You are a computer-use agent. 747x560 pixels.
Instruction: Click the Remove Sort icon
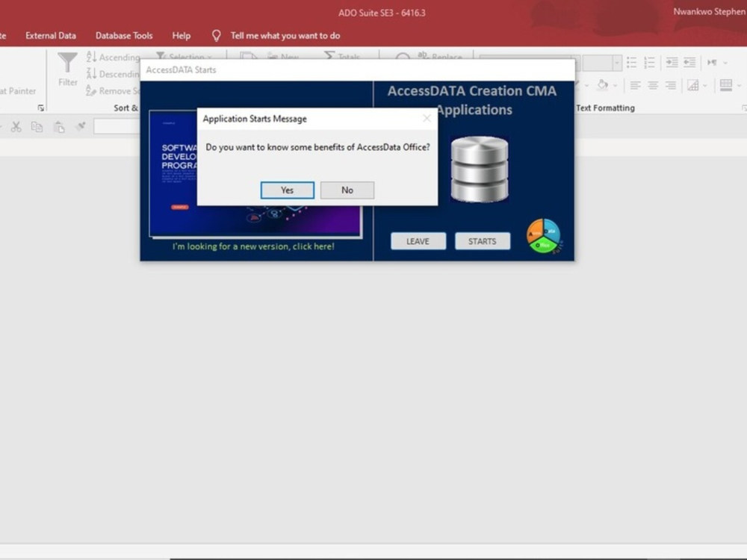(x=91, y=90)
